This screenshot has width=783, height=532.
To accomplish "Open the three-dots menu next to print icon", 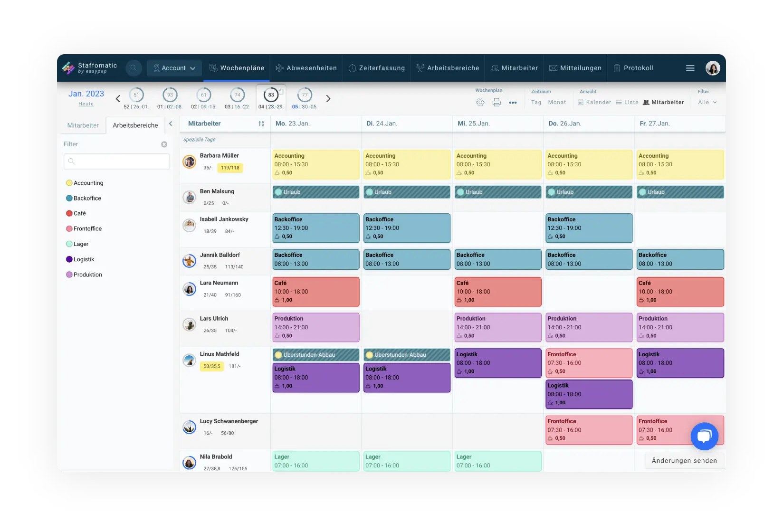I will pos(513,102).
